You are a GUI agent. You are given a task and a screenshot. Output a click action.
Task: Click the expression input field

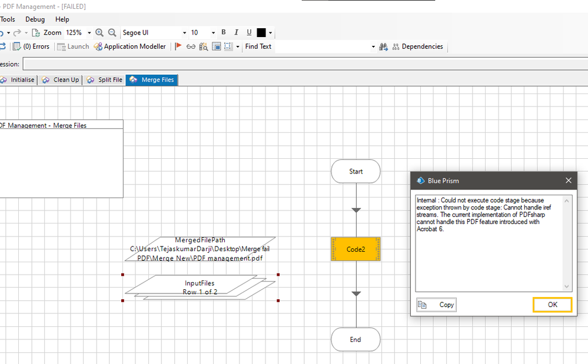305,64
